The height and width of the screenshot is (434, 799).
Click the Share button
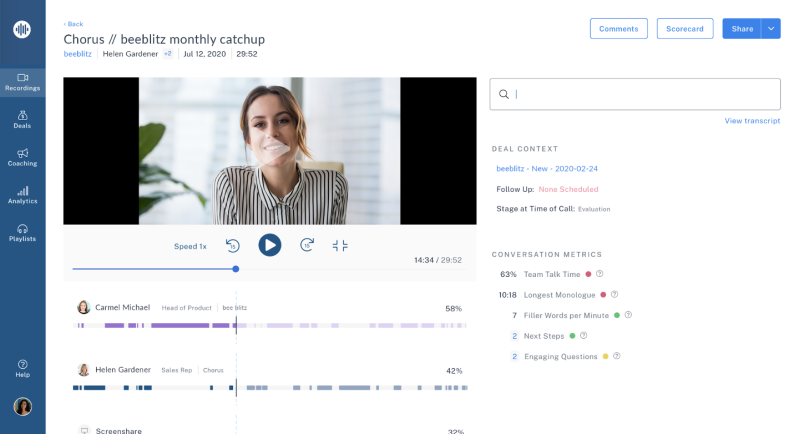742,29
